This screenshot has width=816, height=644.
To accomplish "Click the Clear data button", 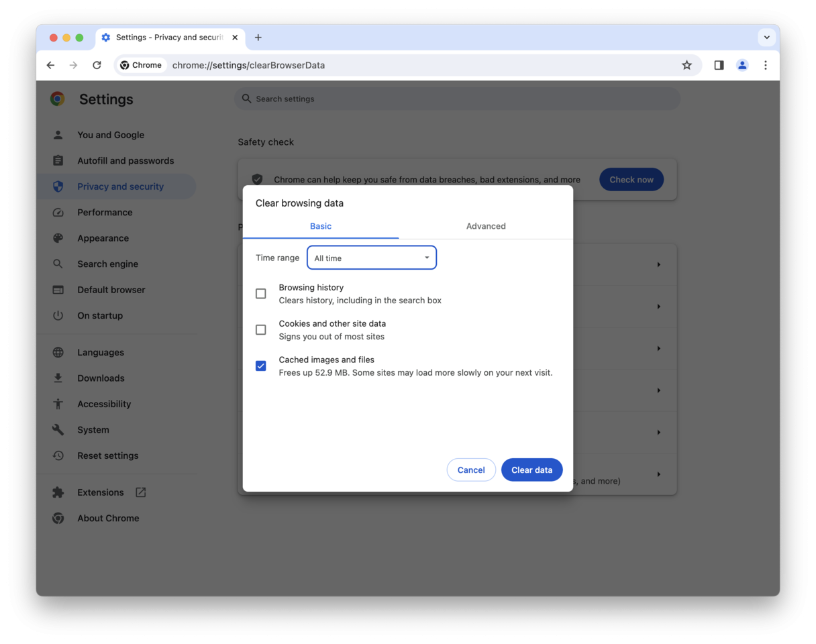I will pos(531,470).
